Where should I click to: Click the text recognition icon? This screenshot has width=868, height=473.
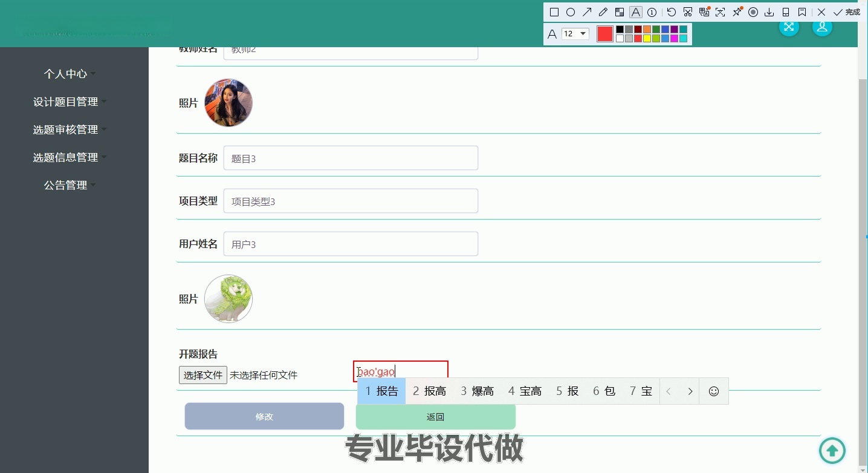point(721,12)
